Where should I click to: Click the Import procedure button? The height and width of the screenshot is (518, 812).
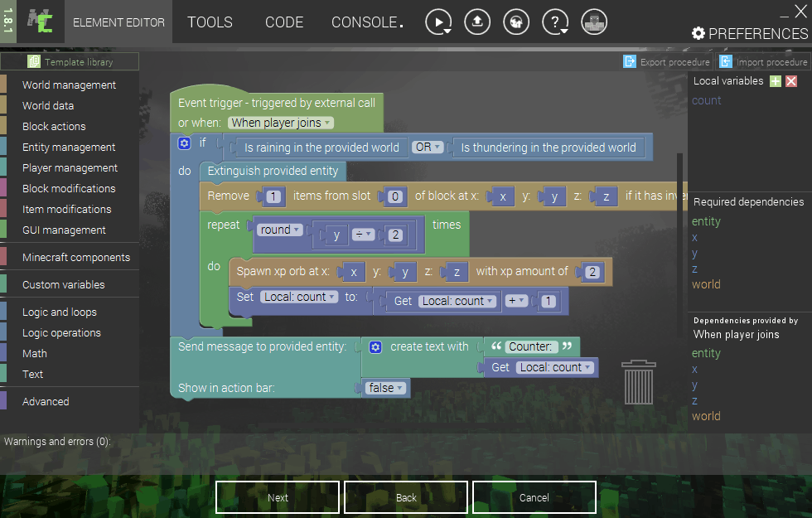(762, 61)
